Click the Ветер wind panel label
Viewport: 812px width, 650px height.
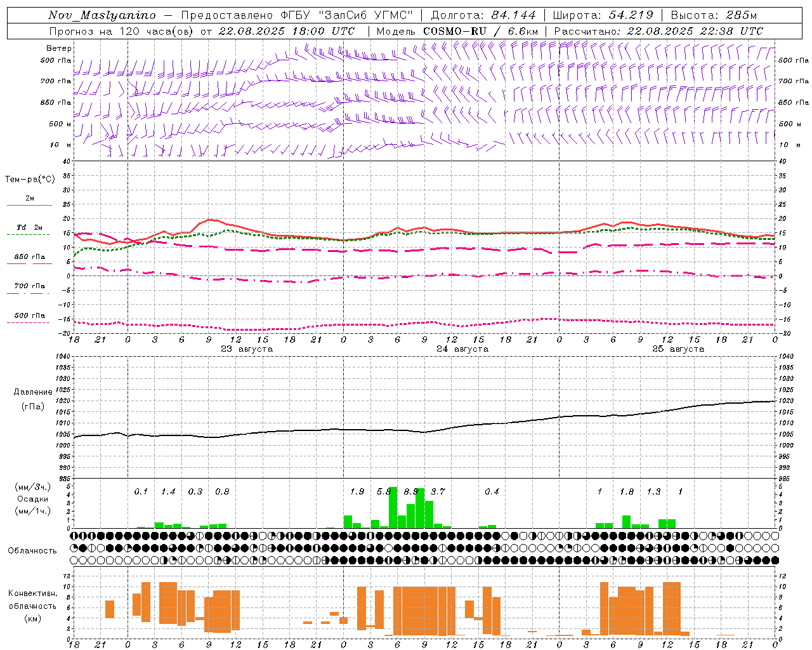coord(59,48)
